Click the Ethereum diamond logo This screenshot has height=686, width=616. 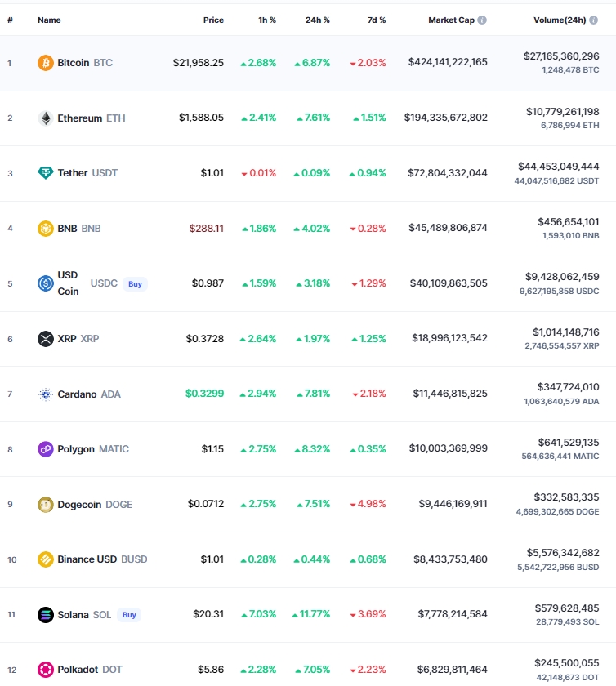(x=46, y=118)
